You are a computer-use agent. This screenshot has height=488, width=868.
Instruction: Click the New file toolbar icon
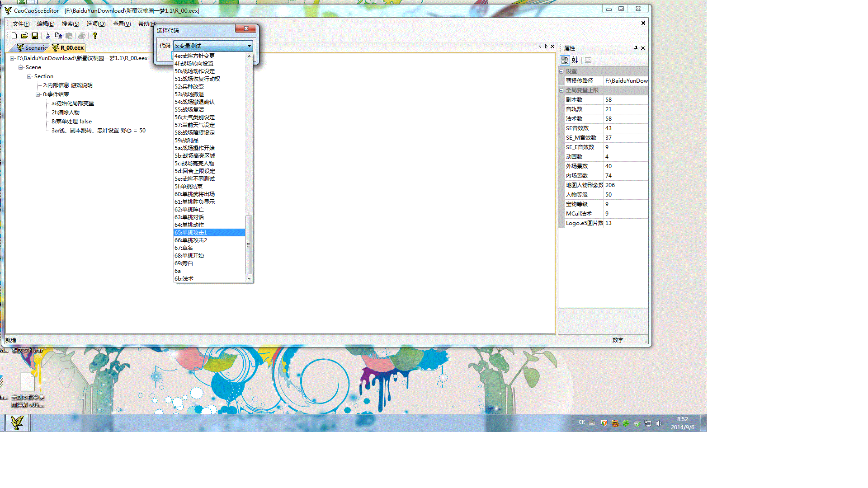(14, 36)
